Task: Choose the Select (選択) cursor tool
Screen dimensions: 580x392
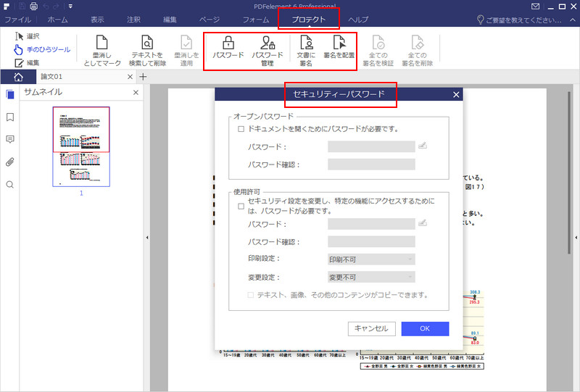Action: point(28,36)
